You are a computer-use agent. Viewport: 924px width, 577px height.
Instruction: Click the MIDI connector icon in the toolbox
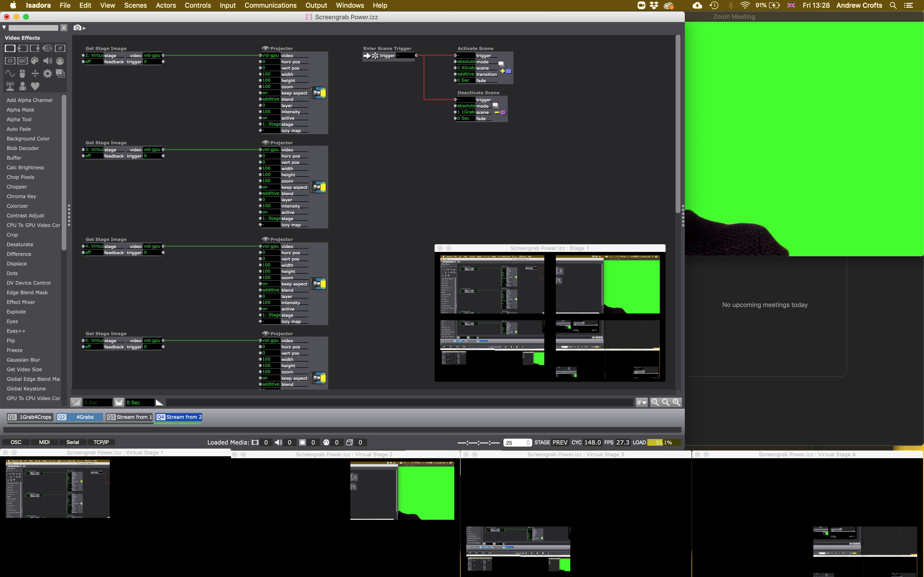[x=60, y=61]
